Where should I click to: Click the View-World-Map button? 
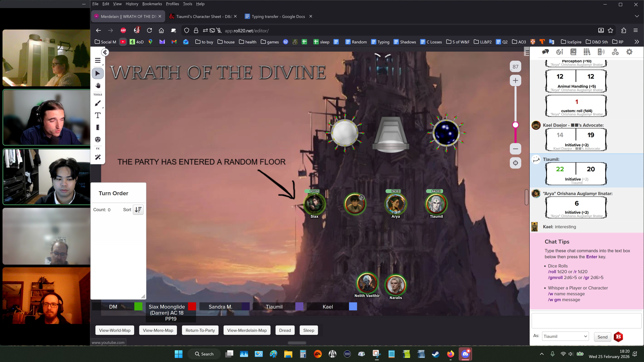click(x=115, y=330)
